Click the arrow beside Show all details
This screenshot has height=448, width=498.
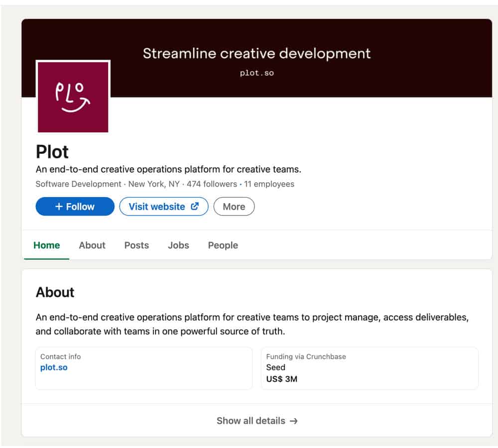294,421
